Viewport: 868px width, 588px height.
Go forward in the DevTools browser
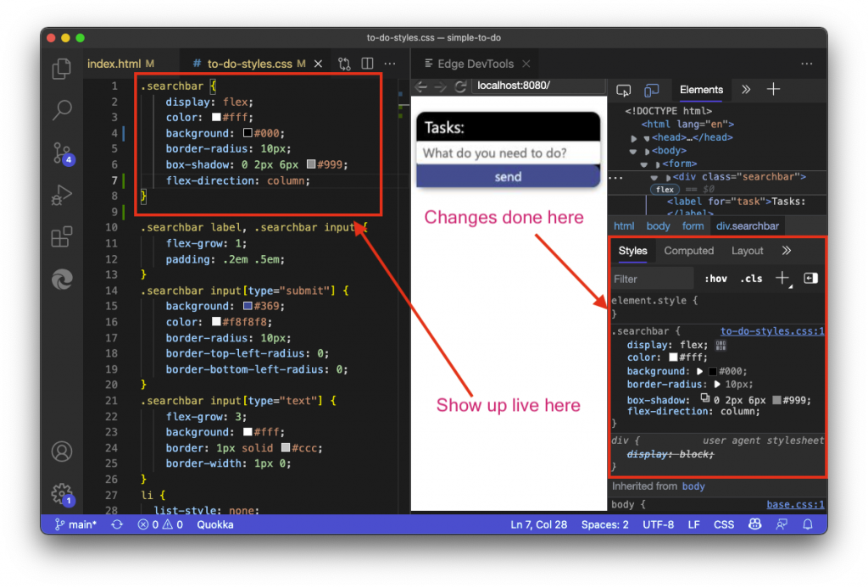coord(440,86)
